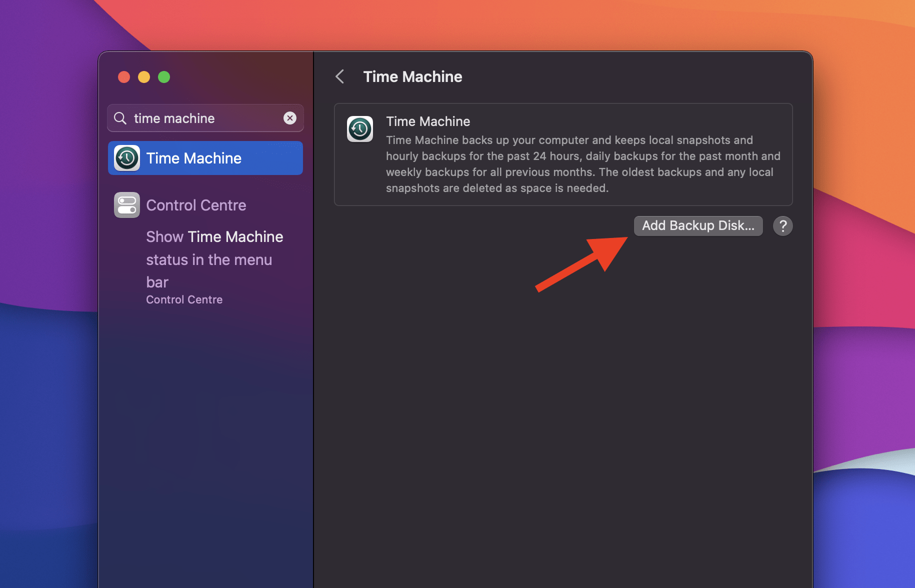Click the Time Machine app icon in the description panel

point(359,129)
